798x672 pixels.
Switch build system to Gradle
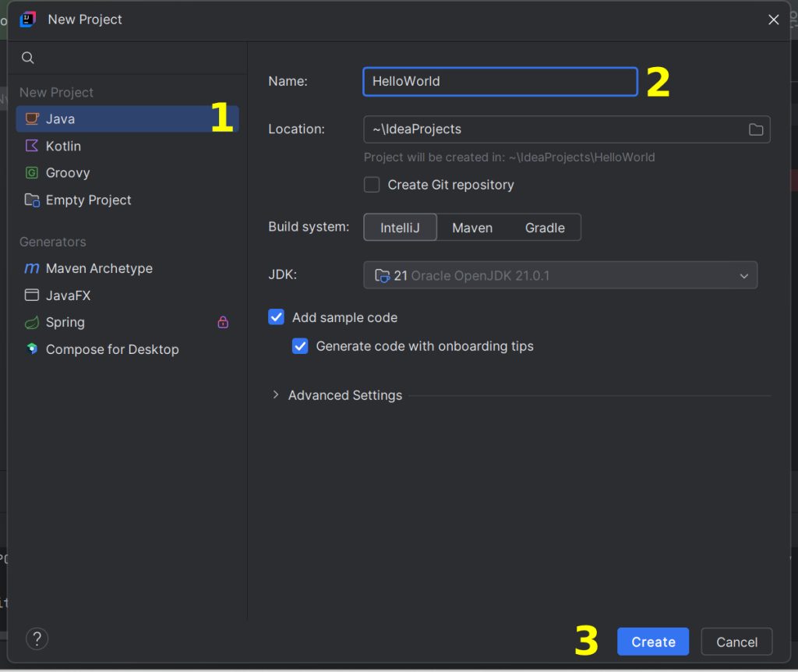545,228
